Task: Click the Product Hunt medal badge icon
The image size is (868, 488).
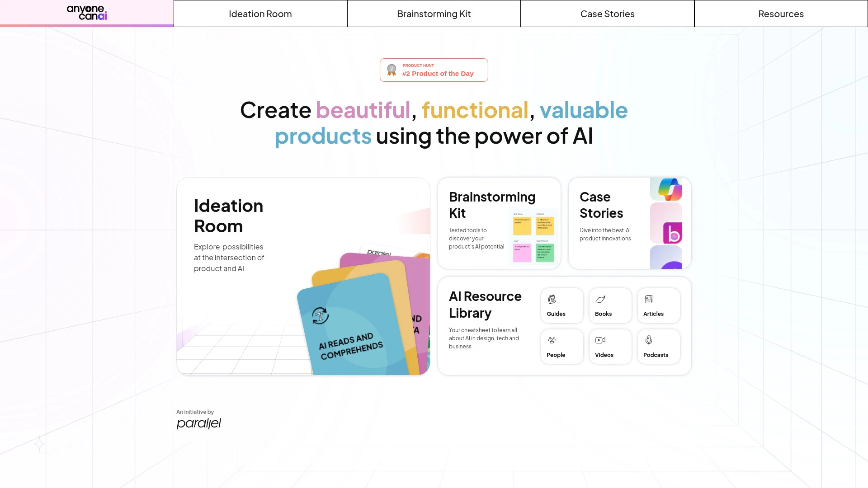Action: tap(392, 69)
